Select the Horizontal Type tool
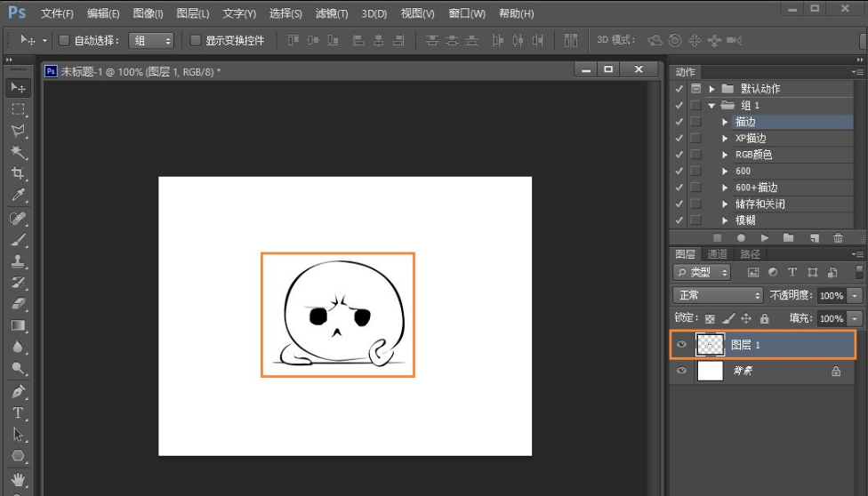The image size is (868, 496). click(18, 413)
